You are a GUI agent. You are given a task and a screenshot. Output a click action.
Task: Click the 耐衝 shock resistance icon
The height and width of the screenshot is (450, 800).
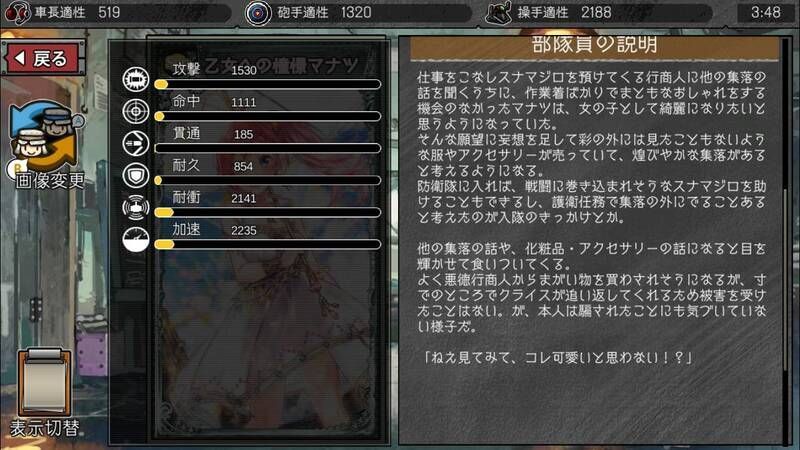point(136,207)
